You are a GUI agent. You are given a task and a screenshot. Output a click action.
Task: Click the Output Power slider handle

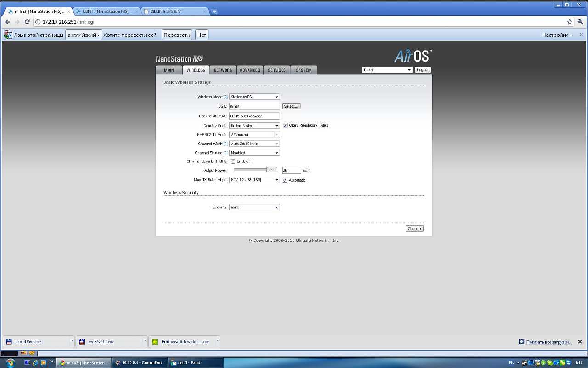point(272,170)
